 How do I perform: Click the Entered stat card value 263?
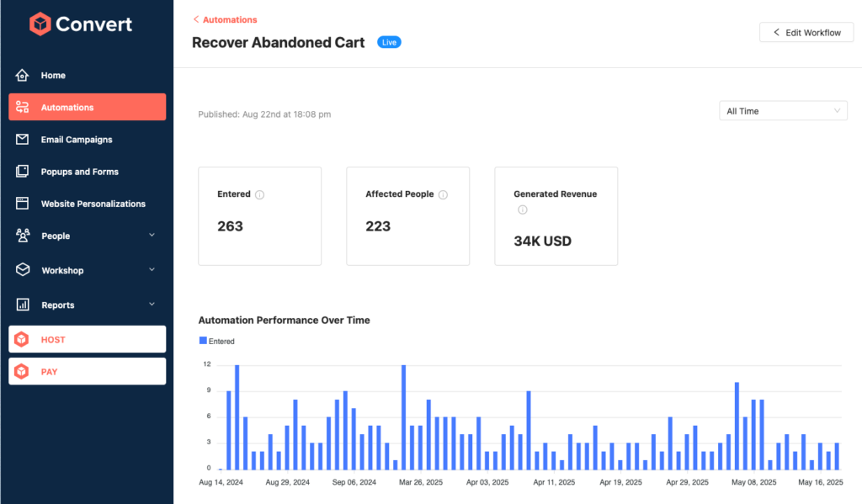[x=230, y=226]
